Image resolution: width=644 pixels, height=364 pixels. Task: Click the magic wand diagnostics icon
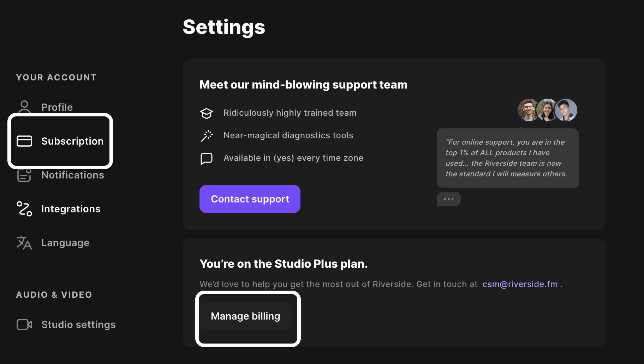click(207, 136)
